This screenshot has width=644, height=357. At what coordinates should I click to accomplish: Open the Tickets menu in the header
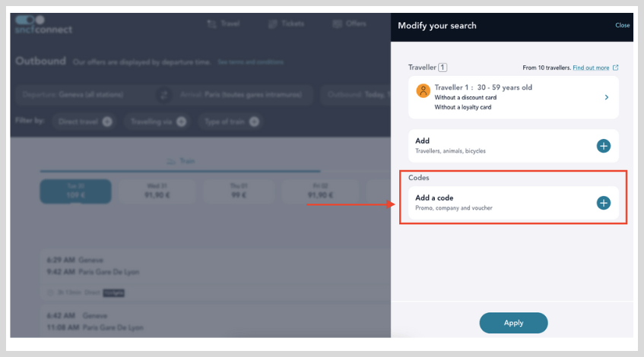(286, 24)
